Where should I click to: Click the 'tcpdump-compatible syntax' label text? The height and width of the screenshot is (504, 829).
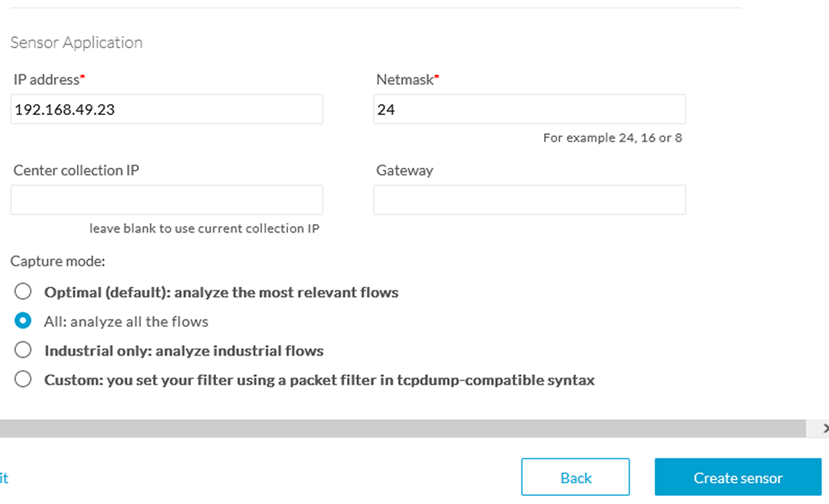[495, 380]
